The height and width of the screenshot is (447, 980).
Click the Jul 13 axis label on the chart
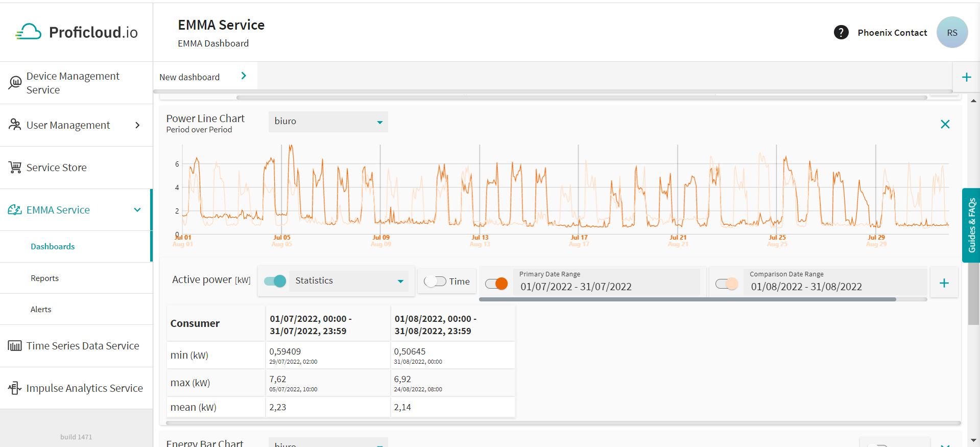(x=480, y=238)
